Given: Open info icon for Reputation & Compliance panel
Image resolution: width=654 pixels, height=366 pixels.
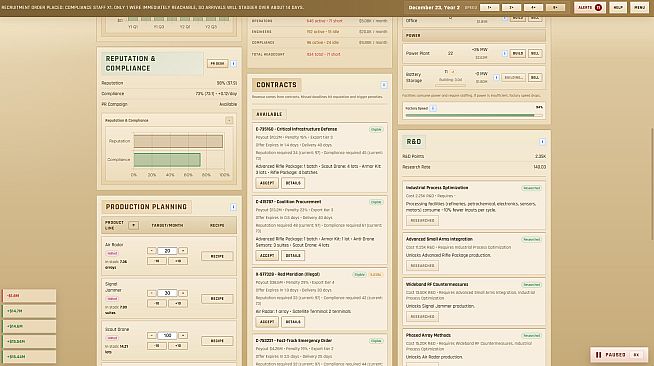Looking at the screenshot, I should coord(234,64).
